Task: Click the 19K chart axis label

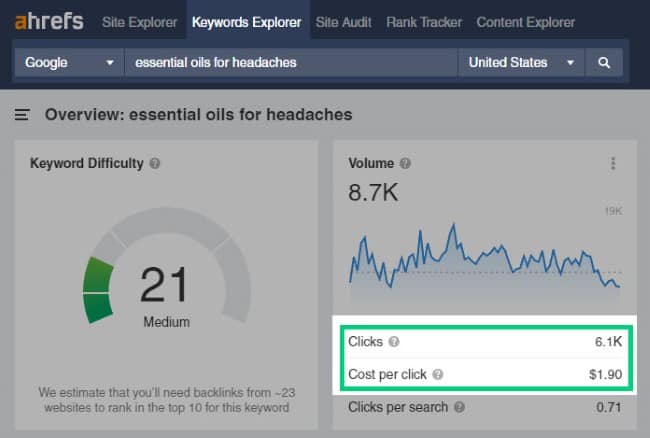Action: [613, 211]
